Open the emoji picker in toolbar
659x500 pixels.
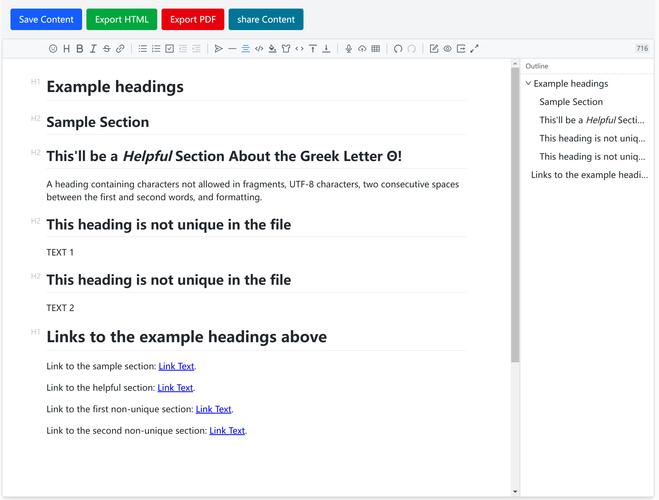(x=53, y=48)
